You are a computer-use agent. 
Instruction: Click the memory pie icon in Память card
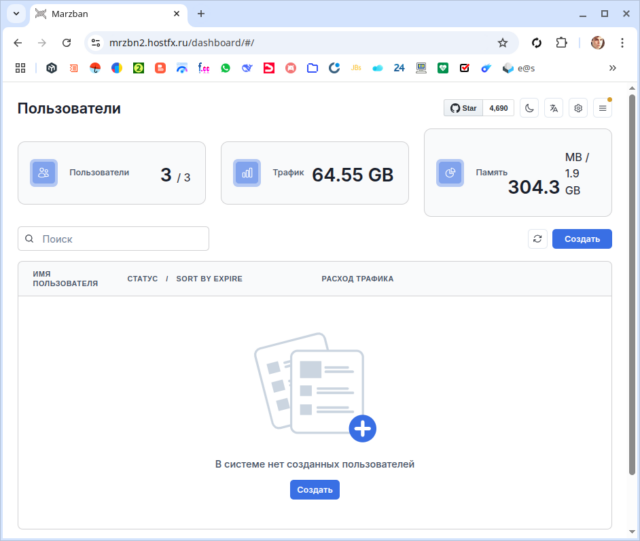450,173
